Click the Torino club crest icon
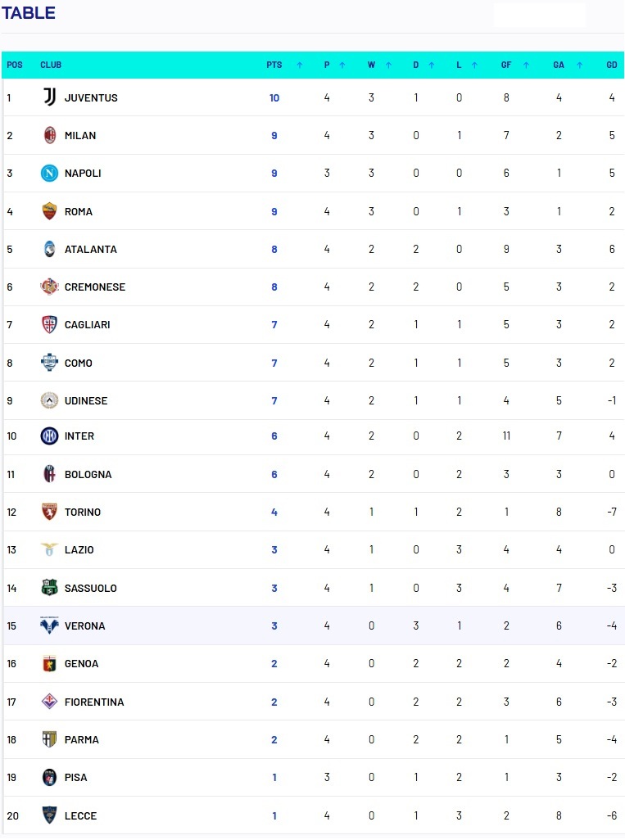Viewport: 625px width, 840px height. (50, 513)
